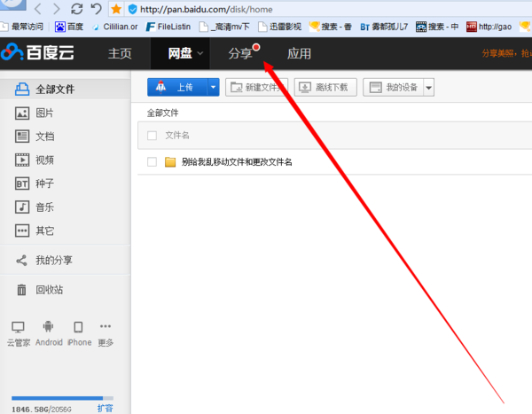This screenshot has width=532, height=414.
Task: Open the 最常访问 bookmark folder
Action: point(22,27)
